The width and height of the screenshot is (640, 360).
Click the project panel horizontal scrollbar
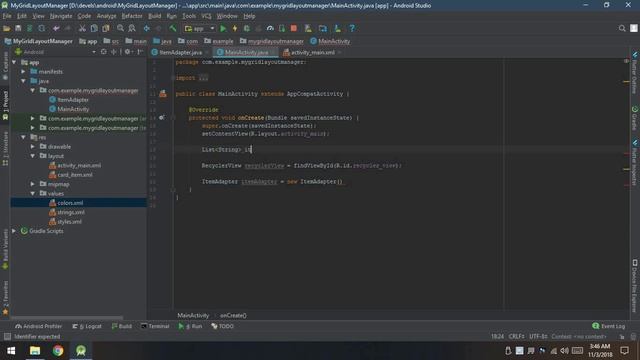[x=67, y=317]
